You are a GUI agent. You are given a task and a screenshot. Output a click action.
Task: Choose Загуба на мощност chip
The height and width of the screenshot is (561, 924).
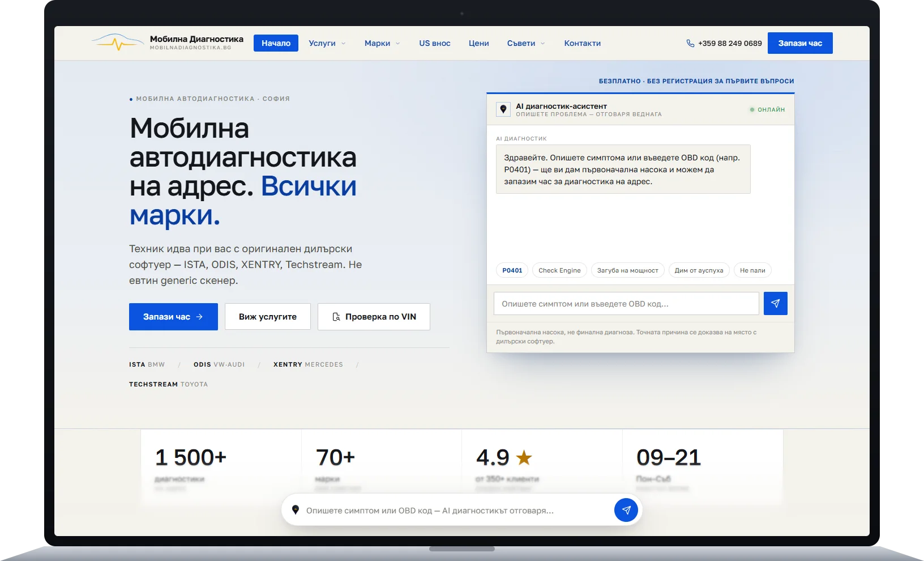628,270
